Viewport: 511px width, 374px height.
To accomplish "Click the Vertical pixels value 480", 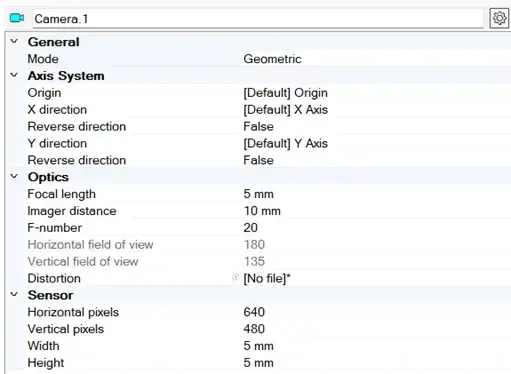I will (254, 329).
